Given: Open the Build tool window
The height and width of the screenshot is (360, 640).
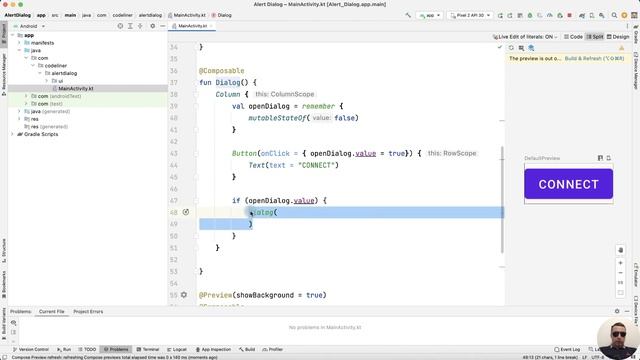Looking at the screenshot, I should click(x=247, y=349).
